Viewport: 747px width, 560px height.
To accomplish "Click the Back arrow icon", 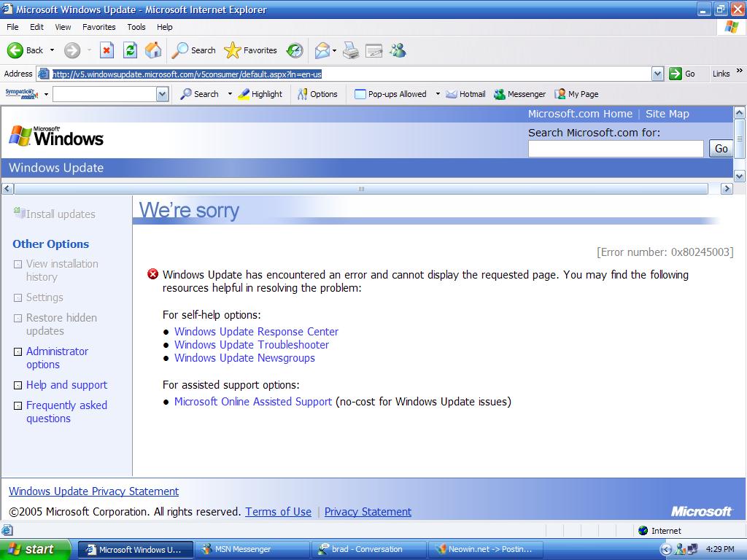I will tap(15, 50).
